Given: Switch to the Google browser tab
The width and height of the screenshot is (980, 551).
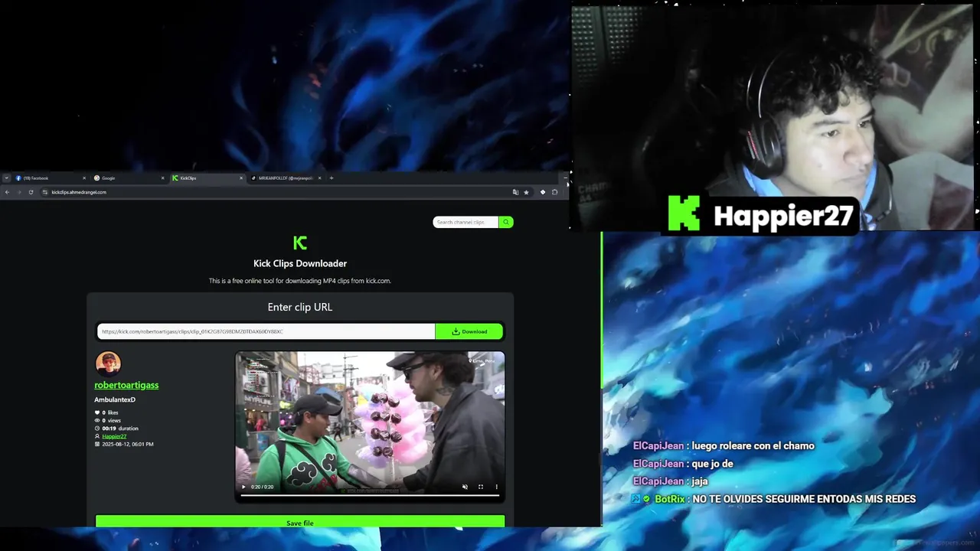Looking at the screenshot, I should pos(129,178).
